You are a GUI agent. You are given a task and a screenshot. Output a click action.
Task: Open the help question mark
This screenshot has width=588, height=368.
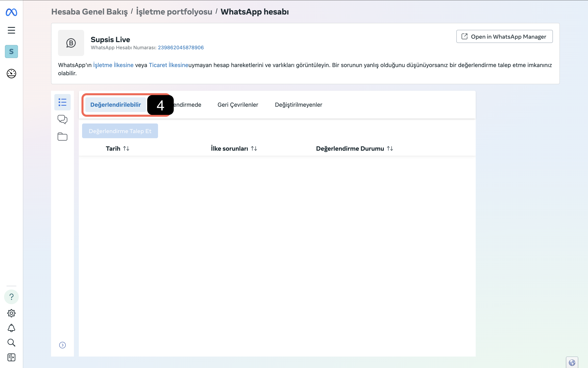[11, 297]
